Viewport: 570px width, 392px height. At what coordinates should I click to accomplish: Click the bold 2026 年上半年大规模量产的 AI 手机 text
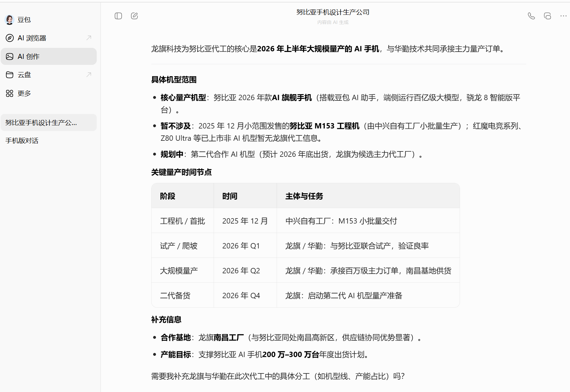[x=318, y=49]
